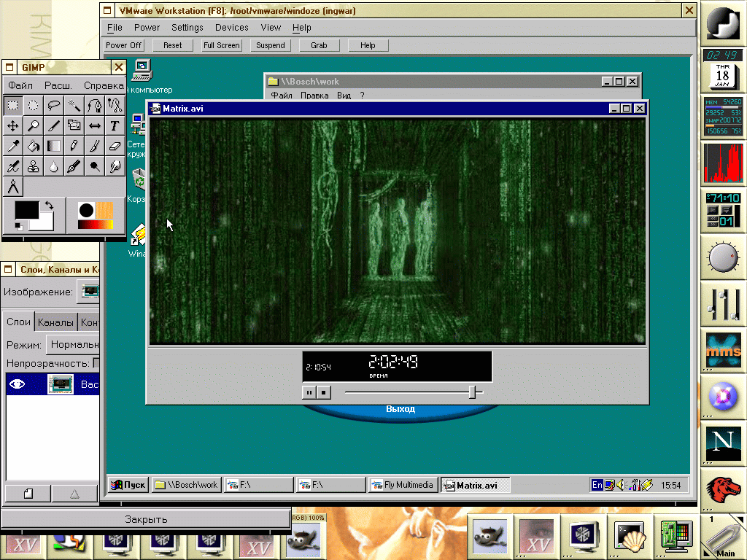Pick the Fuzzy Select magic wand tool
Viewport: 747px width, 560px height.
point(74,105)
